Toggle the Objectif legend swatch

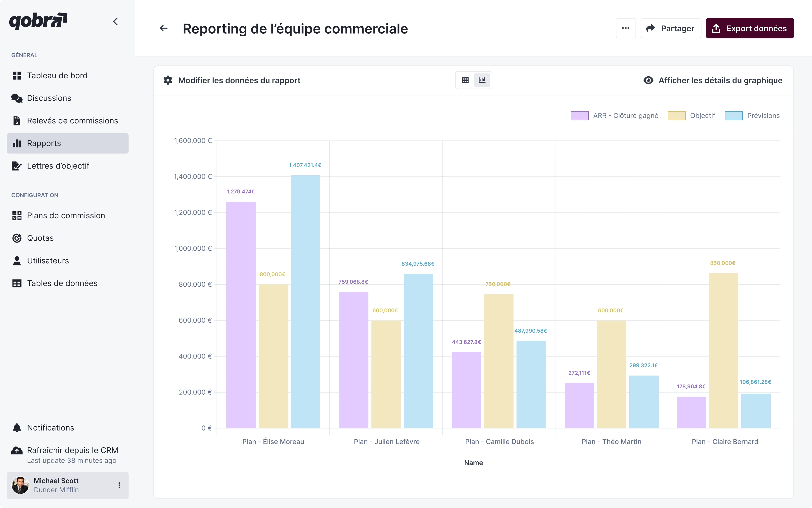(676, 116)
